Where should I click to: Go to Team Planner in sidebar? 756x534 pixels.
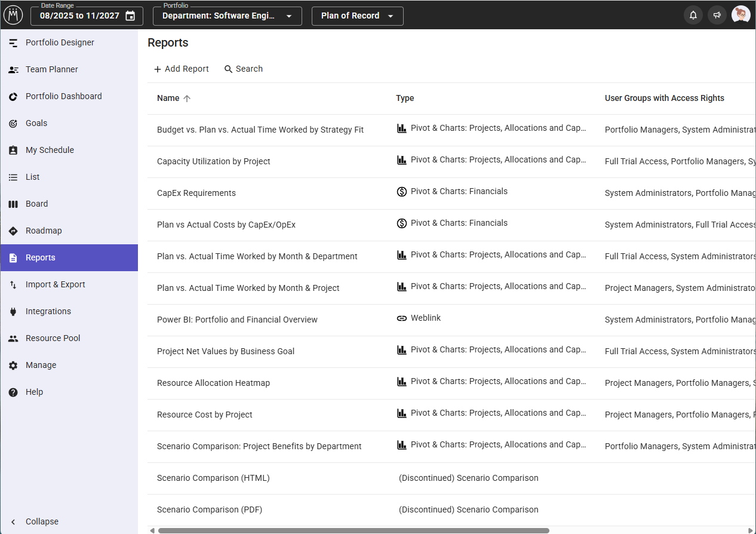click(x=51, y=69)
